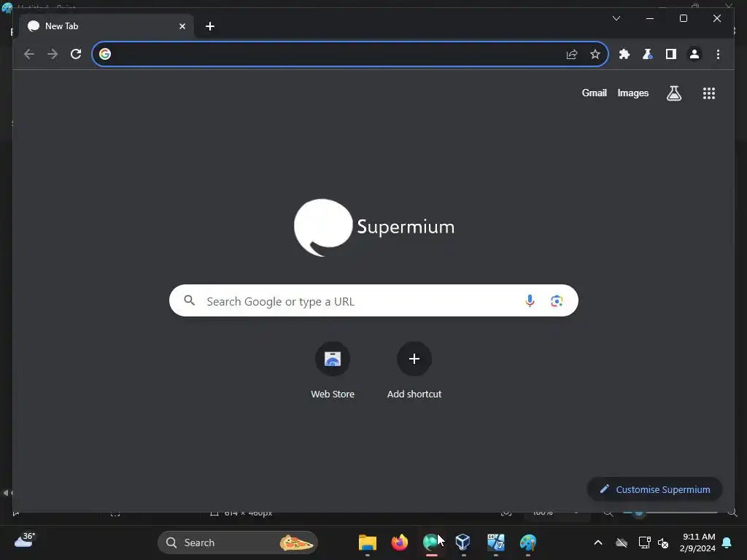The width and height of the screenshot is (747, 560).
Task: Open clock showing 9:11 AM
Action: (x=698, y=542)
